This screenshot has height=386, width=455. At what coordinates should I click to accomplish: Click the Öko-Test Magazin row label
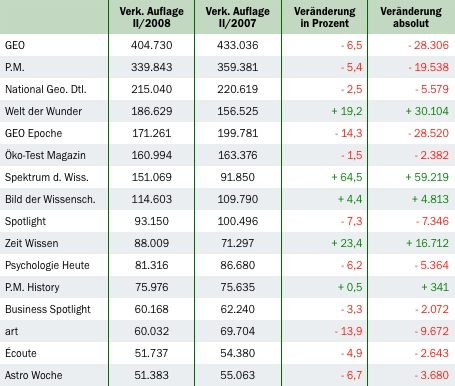click(45, 155)
